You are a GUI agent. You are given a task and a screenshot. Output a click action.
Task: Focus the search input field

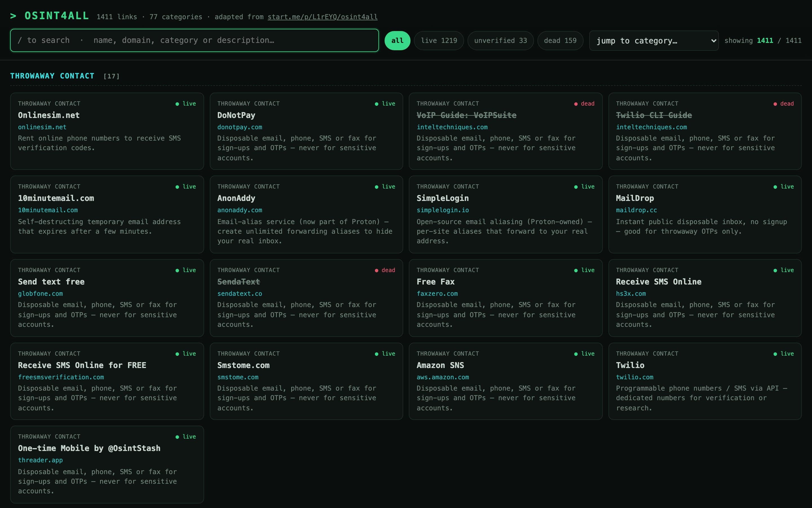coord(194,40)
